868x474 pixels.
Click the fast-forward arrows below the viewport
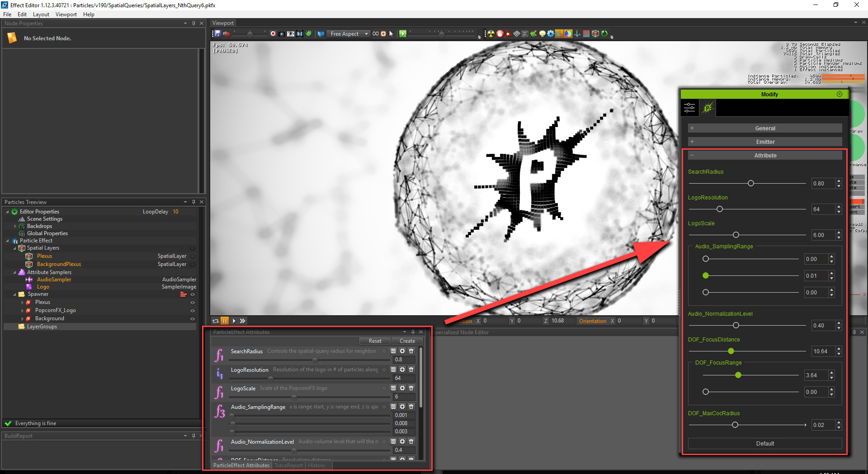pyautogui.click(x=243, y=321)
